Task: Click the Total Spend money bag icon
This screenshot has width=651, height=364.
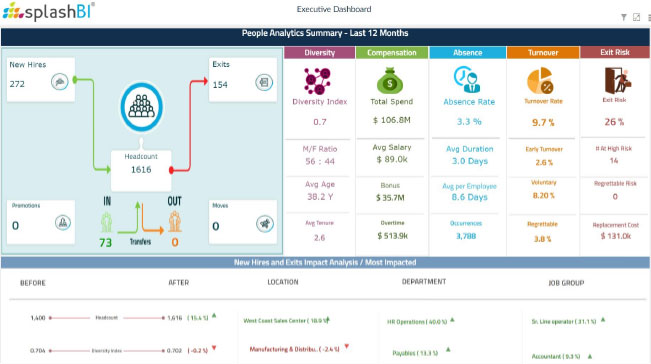Action: (x=390, y=81)
